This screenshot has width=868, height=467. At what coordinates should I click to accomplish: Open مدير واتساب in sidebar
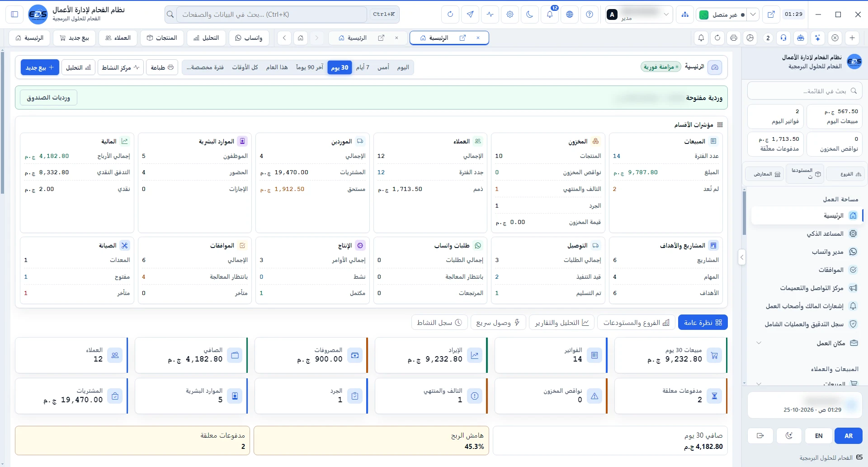[807, 252]
